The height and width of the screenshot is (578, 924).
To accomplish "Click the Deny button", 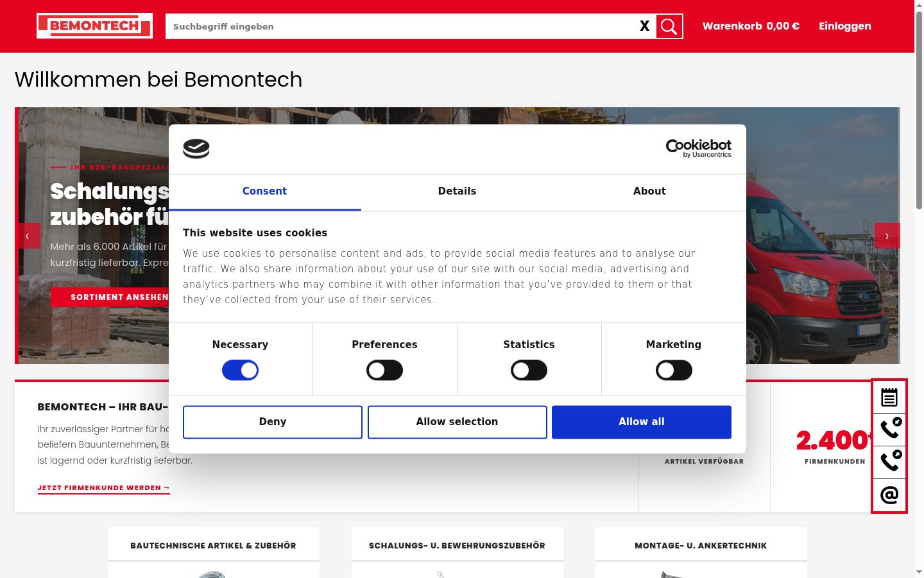I will pos(273,422).
